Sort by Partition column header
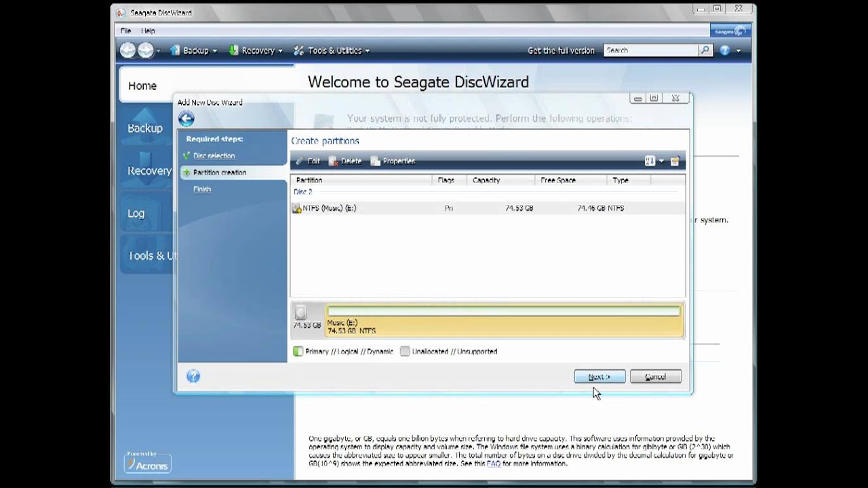Viewport: 868px width, 488px height. coord(361,180)
